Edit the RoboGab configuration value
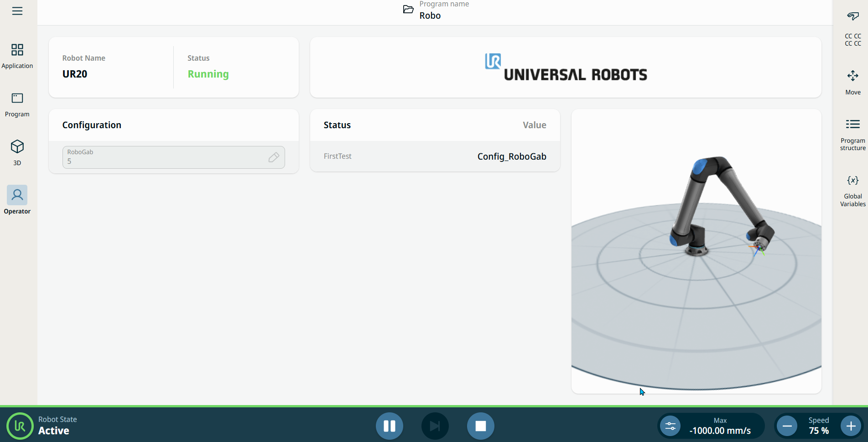 274,157
